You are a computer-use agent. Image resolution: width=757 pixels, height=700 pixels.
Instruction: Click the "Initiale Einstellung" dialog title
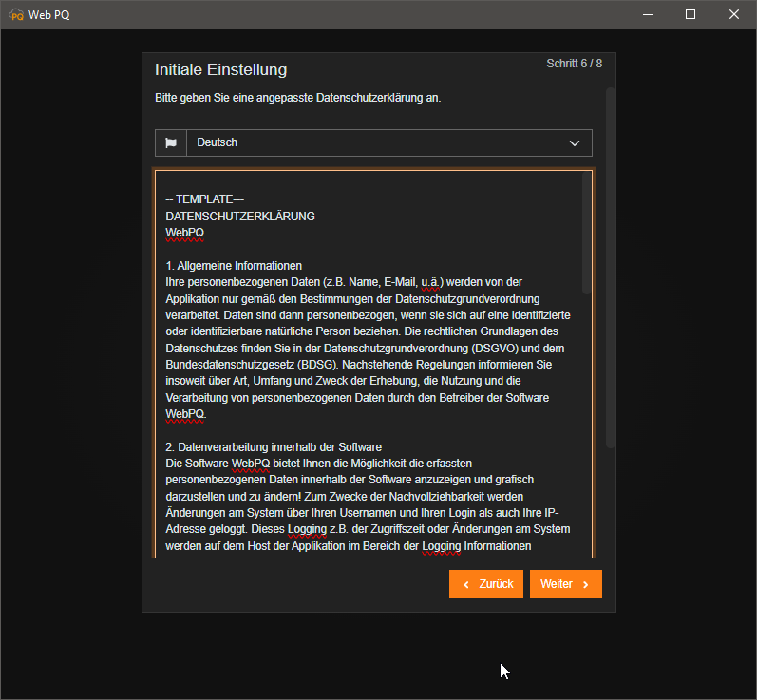(220, 70)
